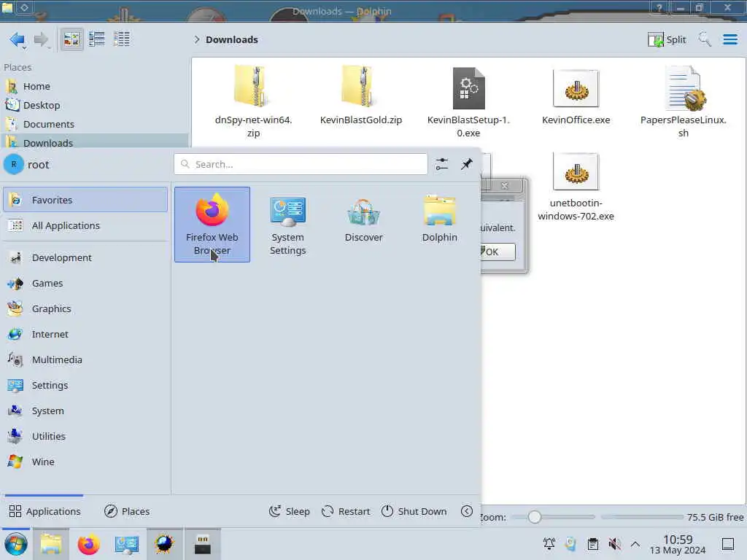
Task: Click the Downloads breadcrumb label
Action: coord(232,39)
